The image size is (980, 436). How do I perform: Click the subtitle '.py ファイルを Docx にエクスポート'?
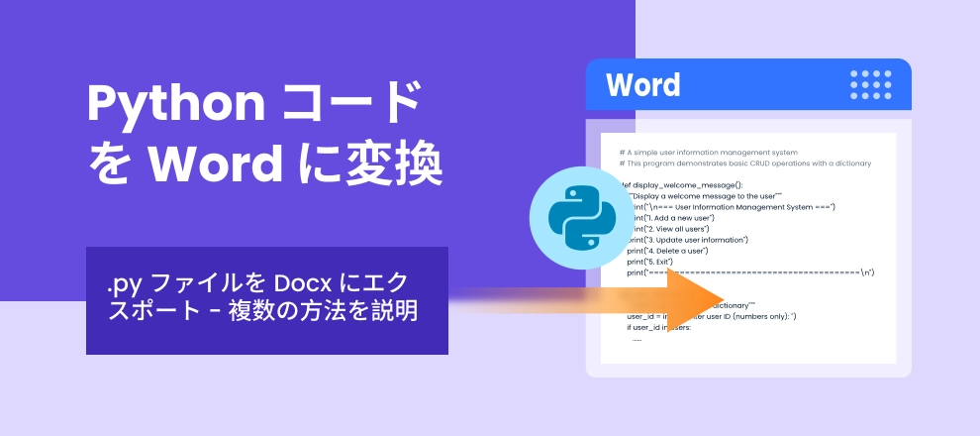click(263, 297)
